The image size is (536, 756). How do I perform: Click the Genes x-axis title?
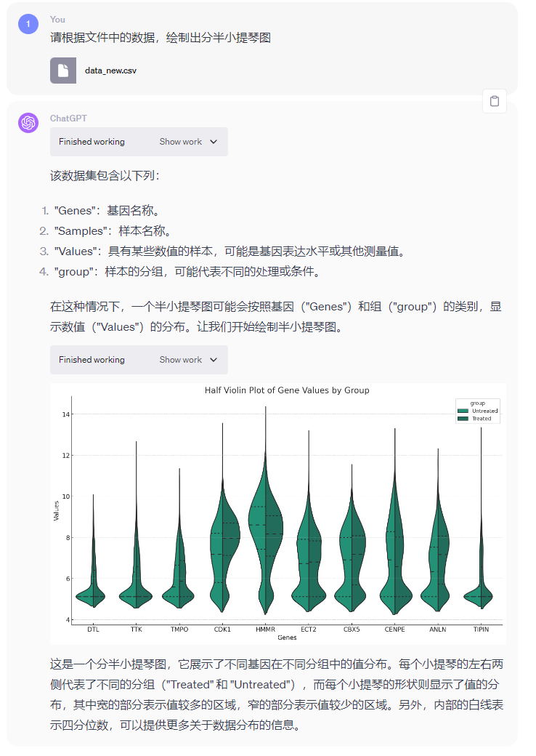(x=287, y=638)
